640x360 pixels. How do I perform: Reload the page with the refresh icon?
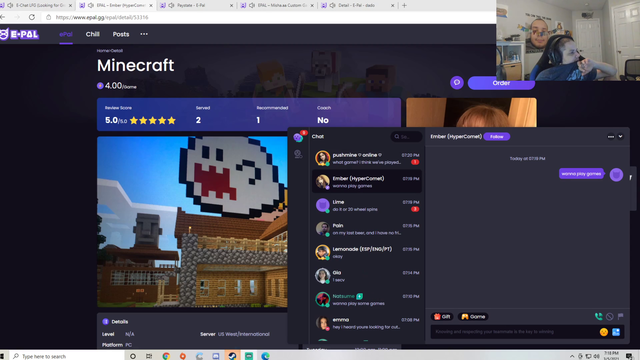(32, 17)
